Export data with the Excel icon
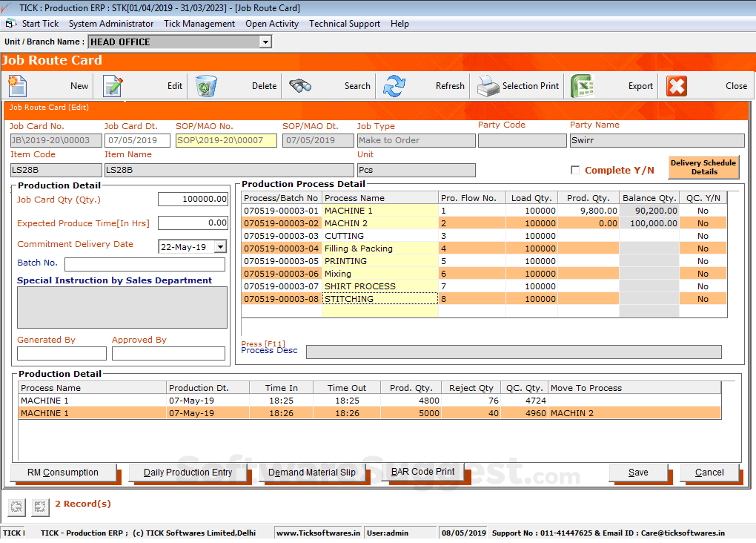This screenshot has width=756, height=543. pos(583,85)
